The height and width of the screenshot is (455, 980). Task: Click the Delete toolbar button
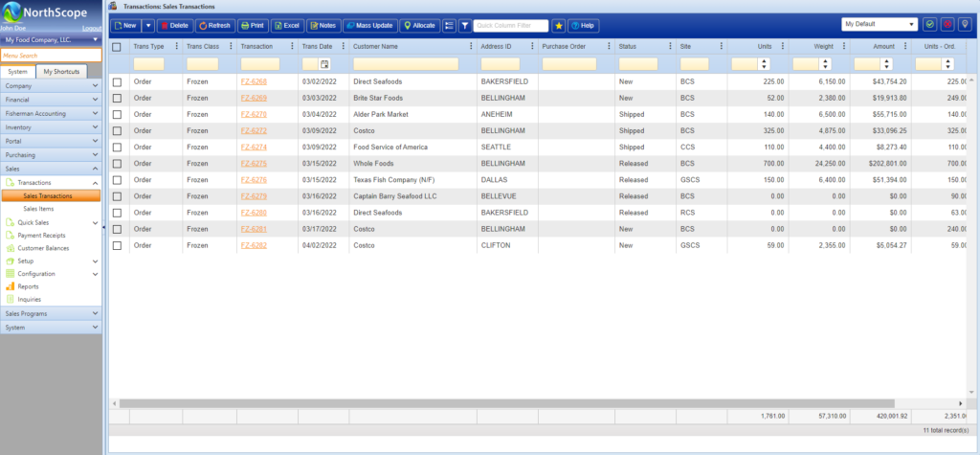tap(173, 26)
